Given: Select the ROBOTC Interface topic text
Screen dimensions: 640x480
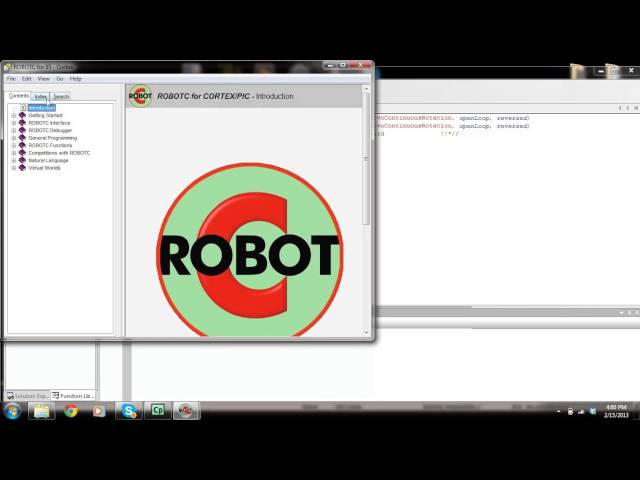Looking at the screenshot, I should coord(49,123).
